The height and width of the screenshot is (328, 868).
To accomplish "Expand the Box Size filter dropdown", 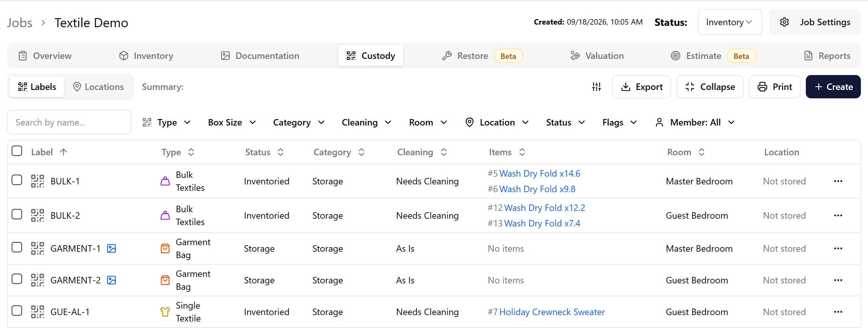I will click(x=232, y=123).
